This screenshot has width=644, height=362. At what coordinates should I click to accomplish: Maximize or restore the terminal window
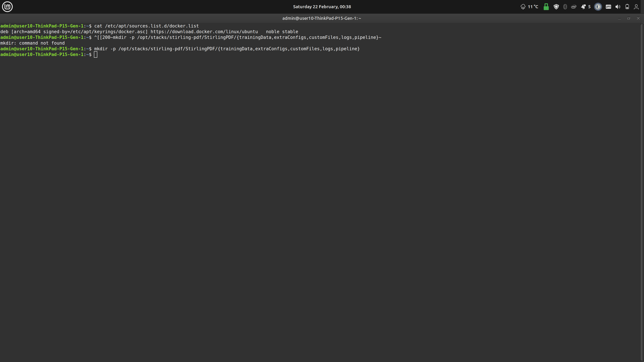(x=629, y=18)
